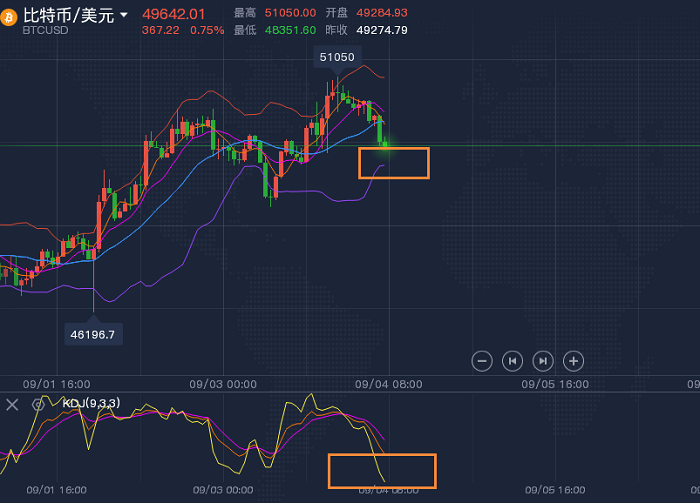Open KDJ indicator settings icon
This screenshot has height=503, width=700.
click(38, 404)
